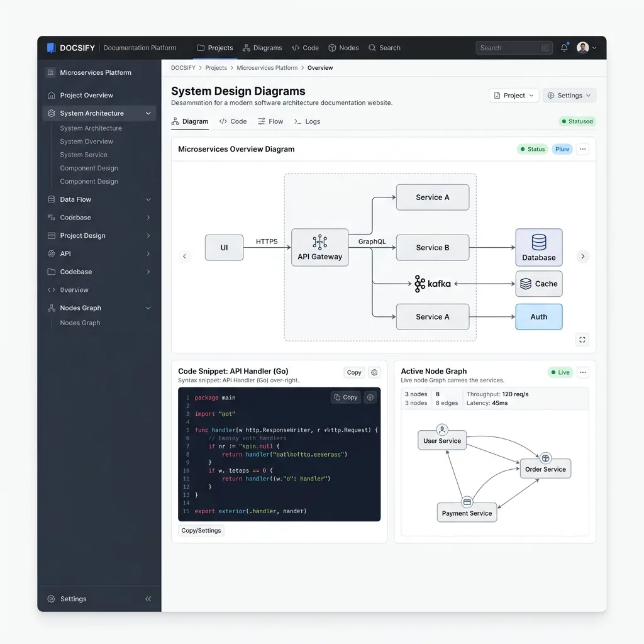Click the Service B node
This screenshot has width=644, height=644.
tap(433, 248)
